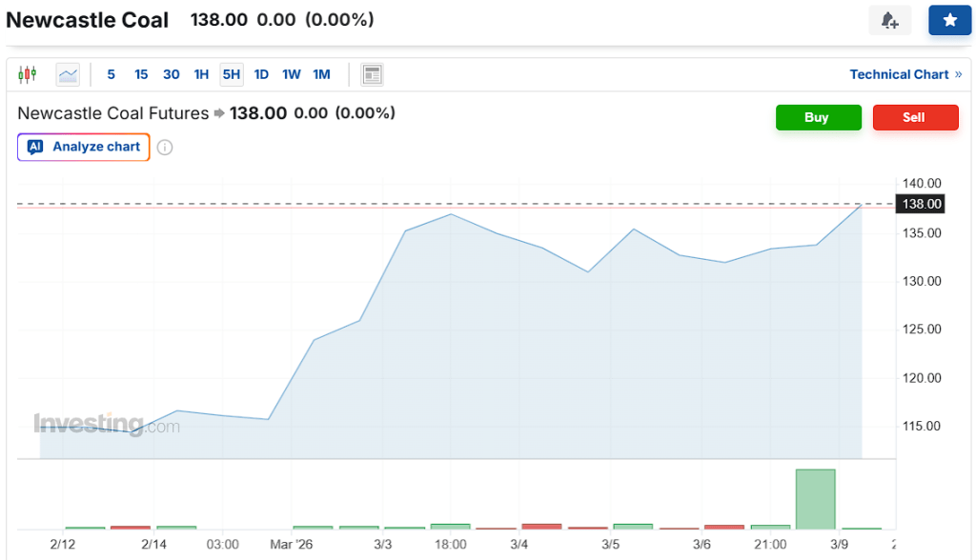Click the AI badge icon on Analyze chart
The width and height of the screenshot is (976, 560).
pos(35,147)
